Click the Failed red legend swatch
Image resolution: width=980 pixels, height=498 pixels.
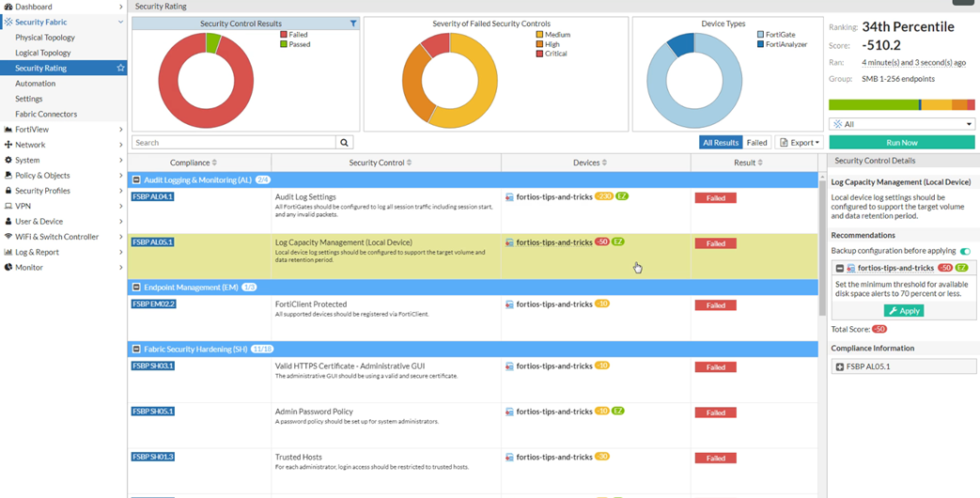284,35
